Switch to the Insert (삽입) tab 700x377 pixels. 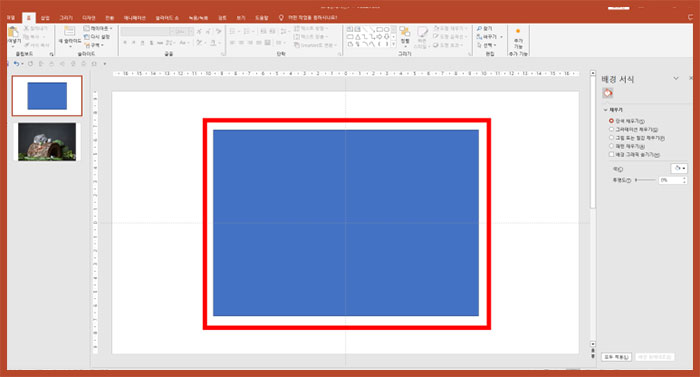[x=45, y=17]
